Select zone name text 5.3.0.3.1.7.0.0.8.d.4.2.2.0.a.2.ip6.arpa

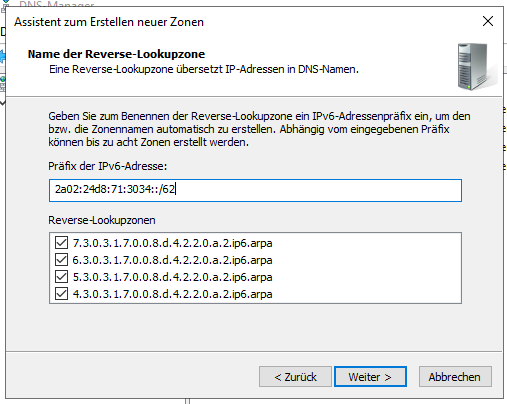[x=172, y=277]
